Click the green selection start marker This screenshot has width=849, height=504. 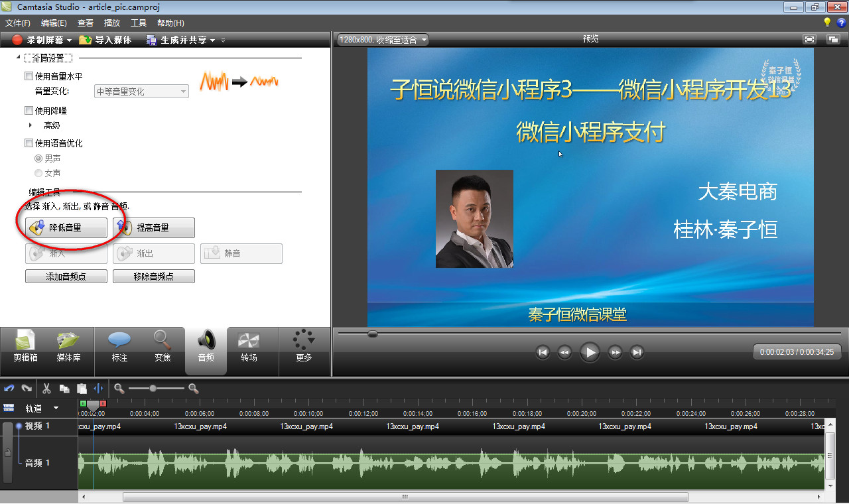83,403
